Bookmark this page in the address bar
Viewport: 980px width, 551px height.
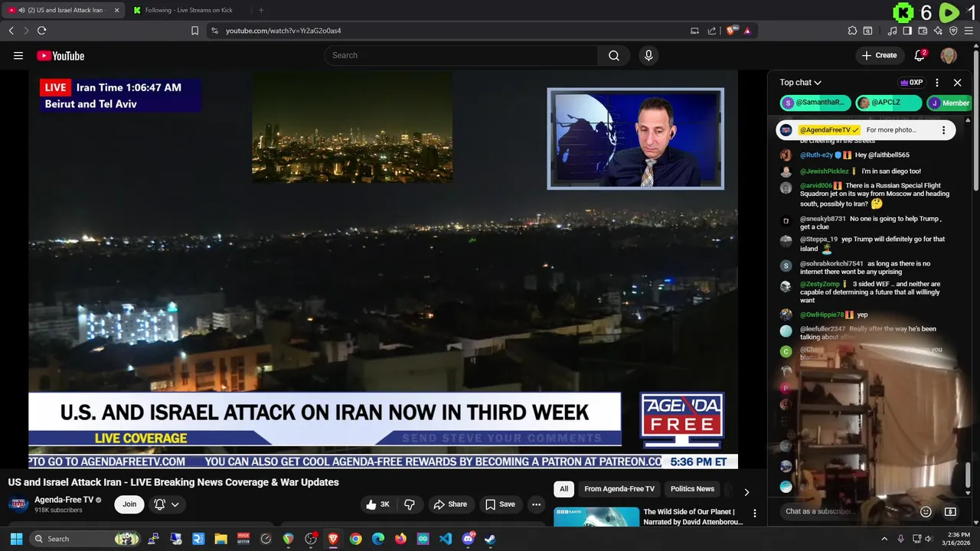[x=194, y=31]
